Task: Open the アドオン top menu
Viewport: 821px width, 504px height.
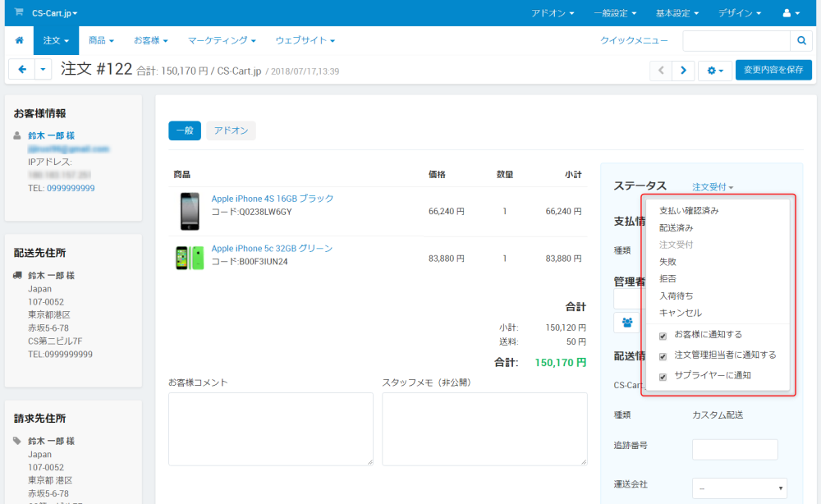Action: pyautogui.click(x=553, y=13)
